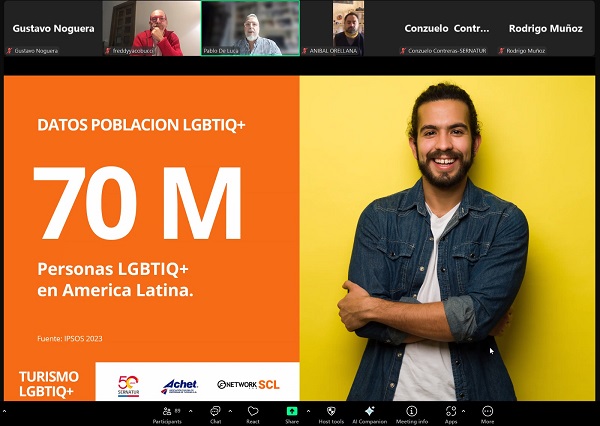Image resolution: width=600 pixels, height=426 pixels.
Task: Expand the caret at toolbar's far left
Action: (x=5, y=409)
